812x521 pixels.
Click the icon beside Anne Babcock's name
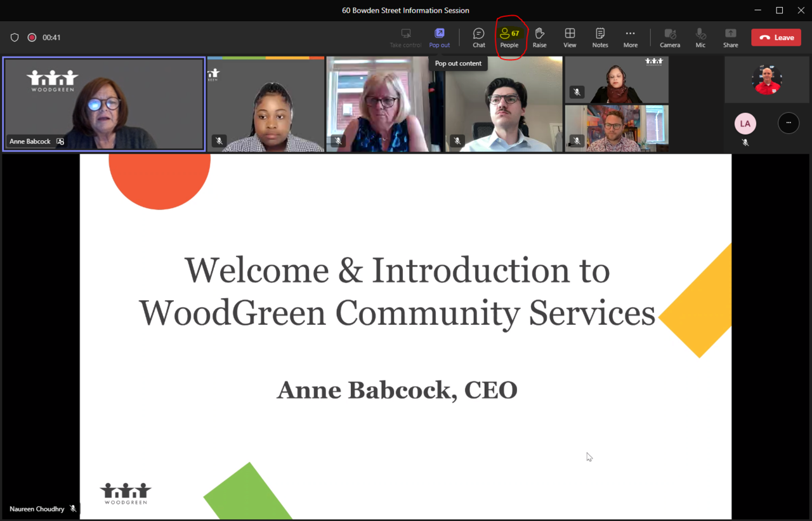point(60,142)
